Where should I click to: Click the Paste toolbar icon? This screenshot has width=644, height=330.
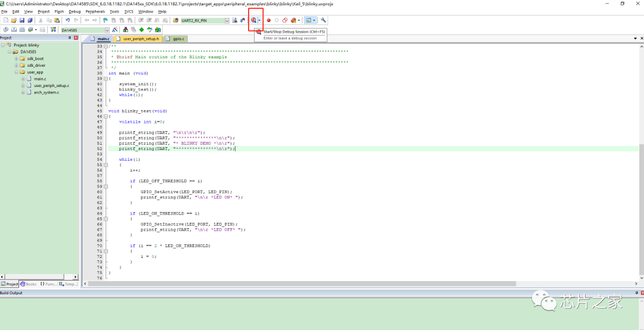pyautogui.click(x=56, y=20)
